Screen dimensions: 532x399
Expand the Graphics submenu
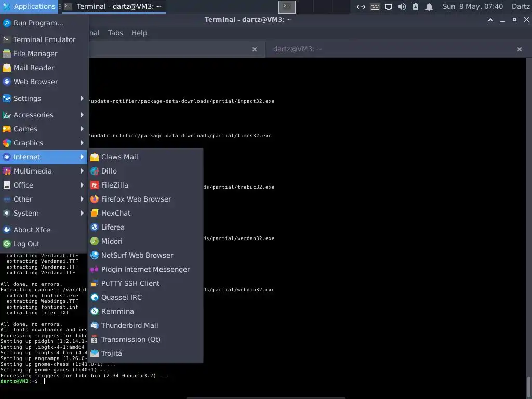tap(44, 143)
